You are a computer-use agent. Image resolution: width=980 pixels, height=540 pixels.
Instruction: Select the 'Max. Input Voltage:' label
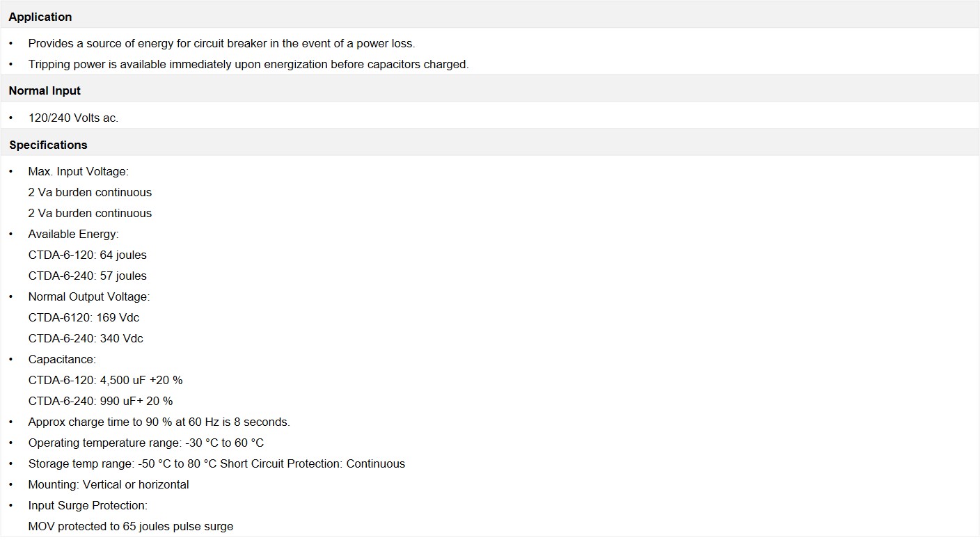coord(79,171)
